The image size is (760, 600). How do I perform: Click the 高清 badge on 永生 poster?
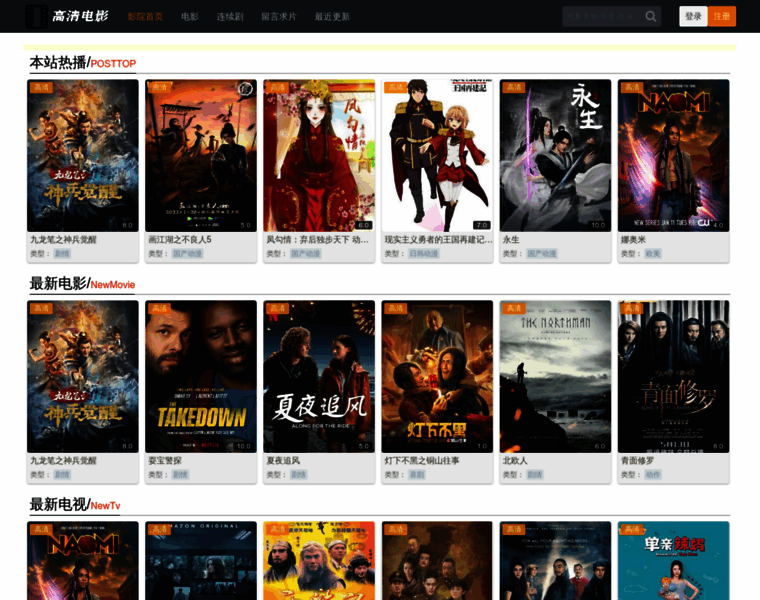[514, 88]
